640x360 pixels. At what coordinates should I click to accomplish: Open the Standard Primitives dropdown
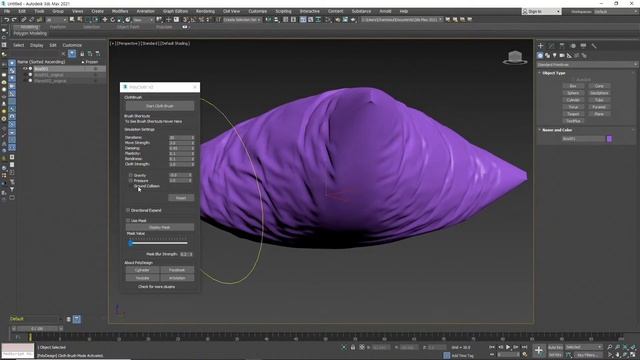(587, 64)
